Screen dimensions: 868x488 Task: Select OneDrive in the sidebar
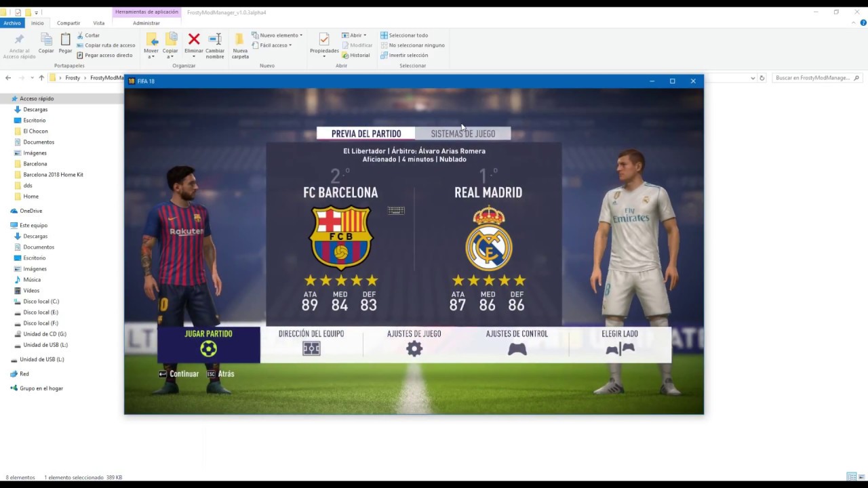(31, 211)
